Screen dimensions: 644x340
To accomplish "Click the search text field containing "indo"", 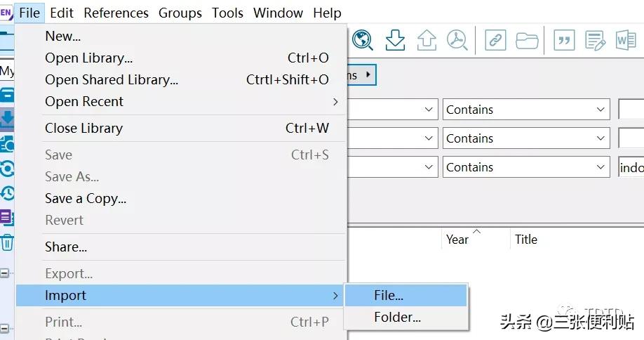I will tap(631, 167).
